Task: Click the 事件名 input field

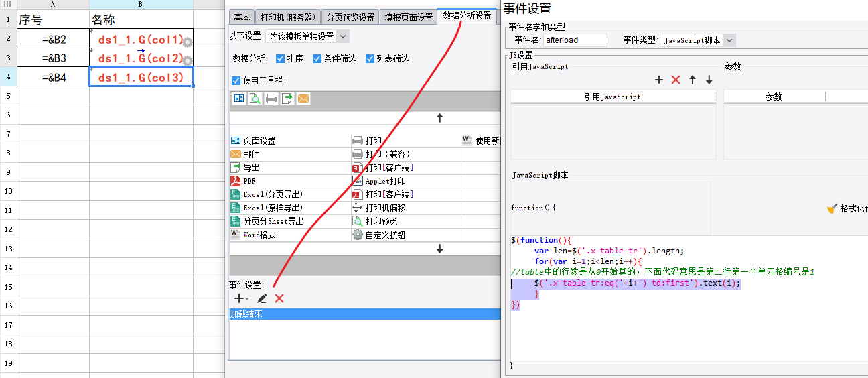Action: 575,40
